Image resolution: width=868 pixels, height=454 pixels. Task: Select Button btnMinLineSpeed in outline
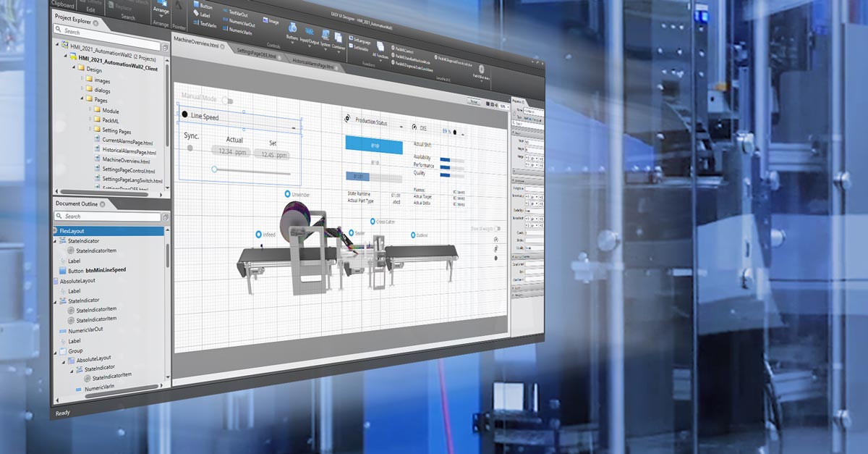point(91,270)
